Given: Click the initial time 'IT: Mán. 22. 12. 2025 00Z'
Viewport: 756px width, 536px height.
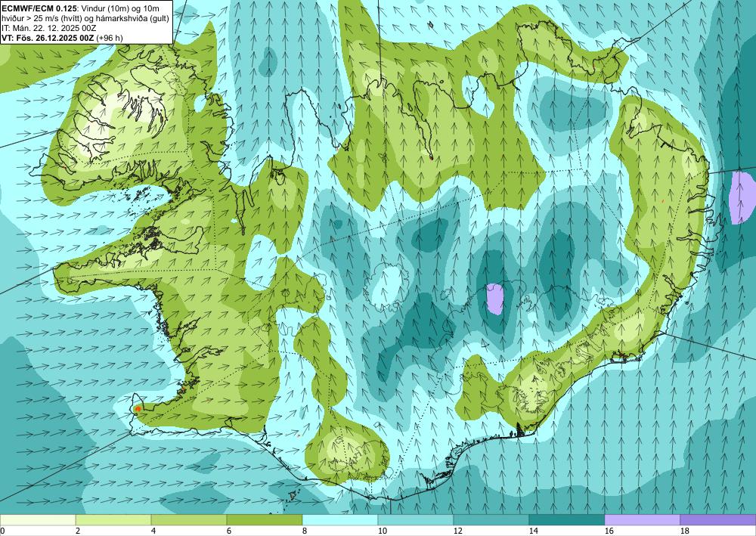Looking at the screenshot, I should [x=48, y=28].
